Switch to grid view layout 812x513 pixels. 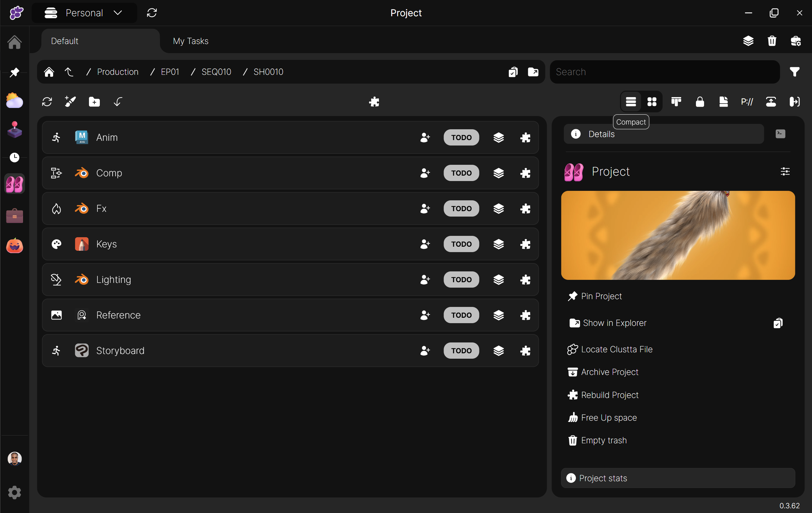[x=652, y=102]
